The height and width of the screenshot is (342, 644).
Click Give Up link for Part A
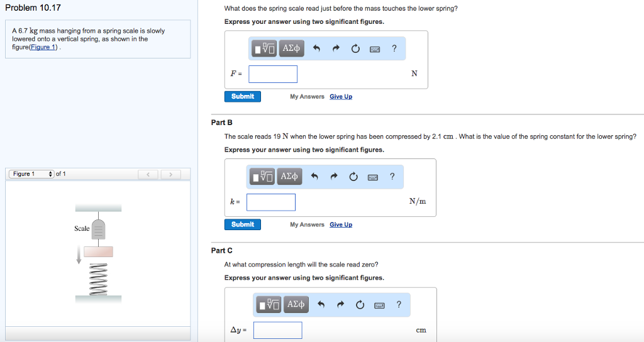tap(341, 97)
